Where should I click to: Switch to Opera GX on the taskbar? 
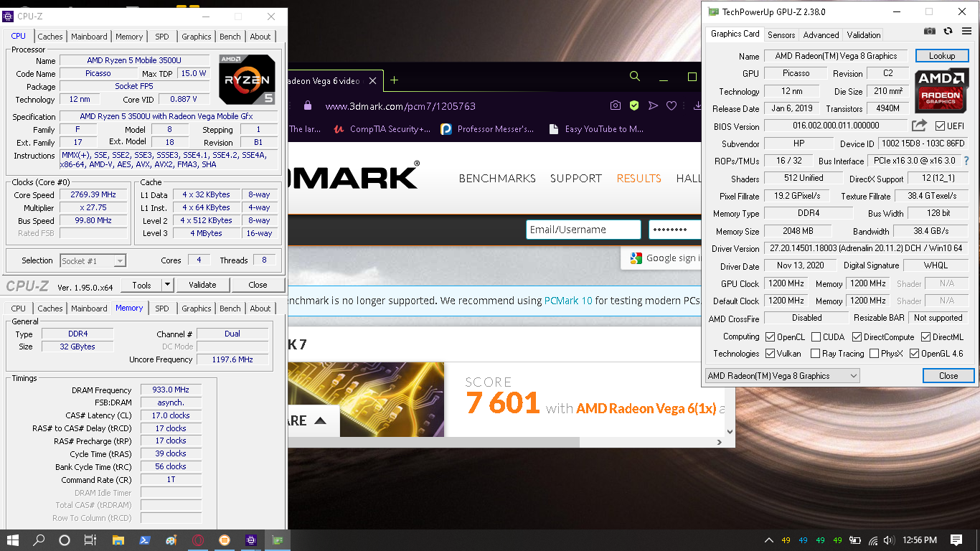(x=198, y=540)
